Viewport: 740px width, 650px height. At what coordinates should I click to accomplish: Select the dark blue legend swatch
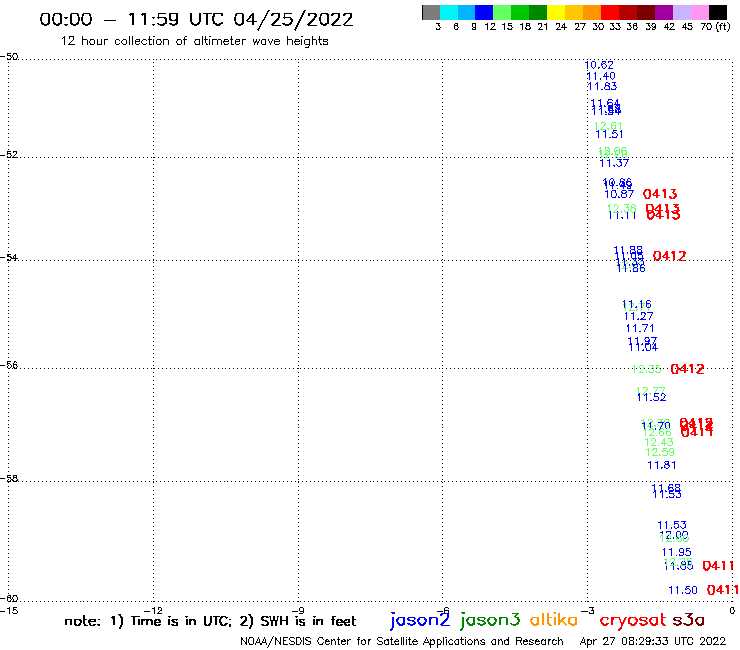tap(484, 12)
